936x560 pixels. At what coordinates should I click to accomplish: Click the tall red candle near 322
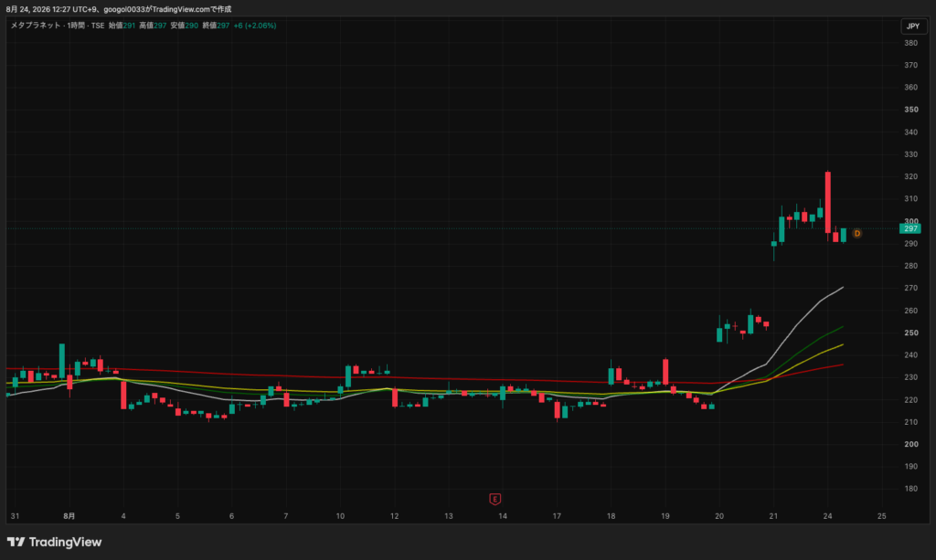828,203
